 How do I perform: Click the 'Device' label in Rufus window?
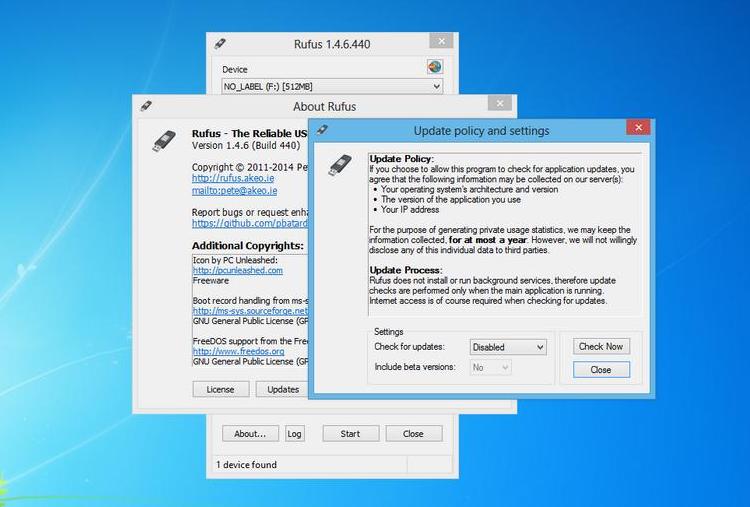235,69
